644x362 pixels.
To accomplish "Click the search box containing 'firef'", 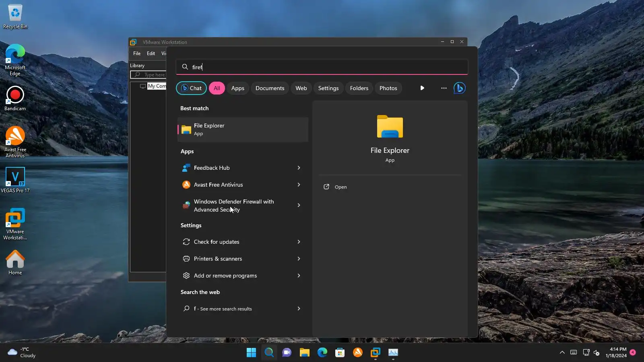I will pyautogui.click(x=322, y=67).
